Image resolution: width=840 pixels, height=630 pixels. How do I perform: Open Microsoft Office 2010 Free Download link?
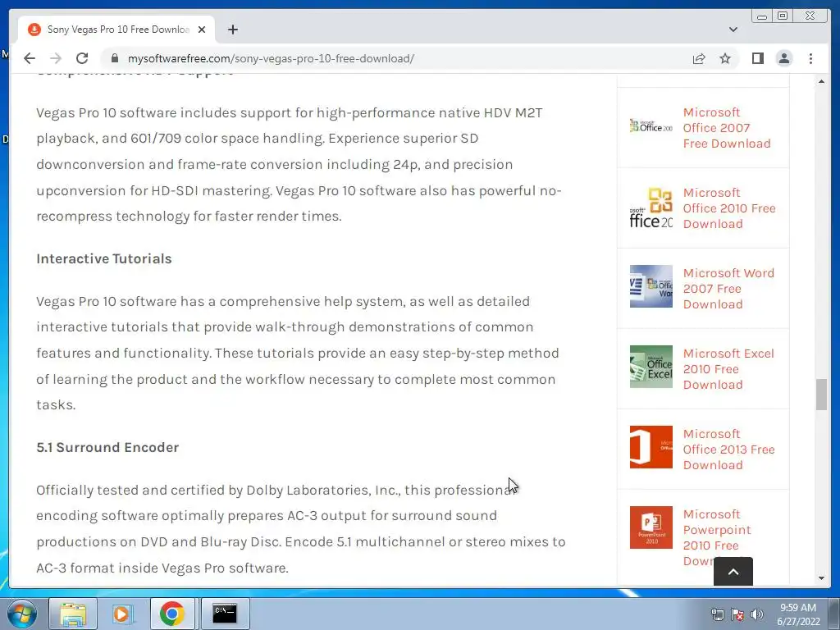[x=729, y=208]
